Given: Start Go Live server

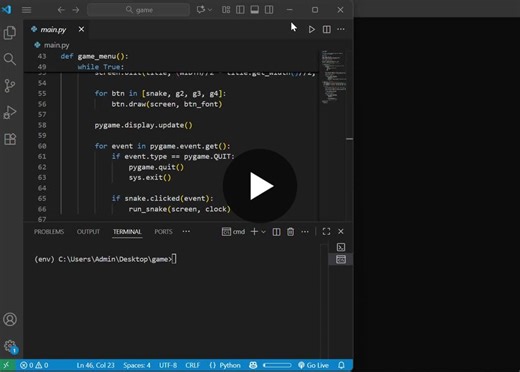Looking at the screenshot, I should click(x=313, y=365).
